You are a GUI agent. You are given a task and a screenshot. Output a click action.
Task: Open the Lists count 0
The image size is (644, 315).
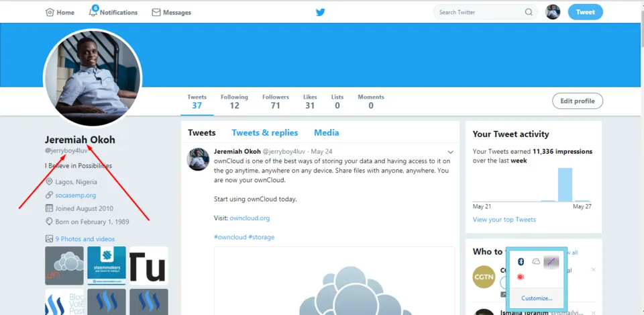point(337,101)
